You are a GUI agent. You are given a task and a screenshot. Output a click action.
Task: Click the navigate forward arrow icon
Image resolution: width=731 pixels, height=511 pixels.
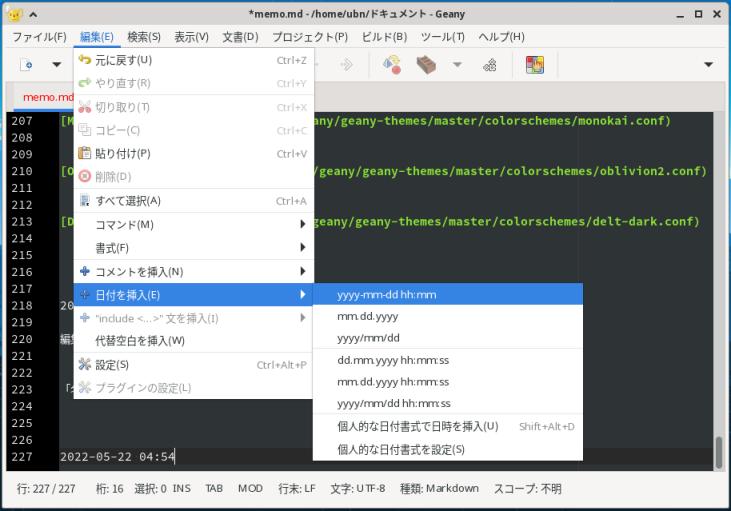(x=346, y=65)
